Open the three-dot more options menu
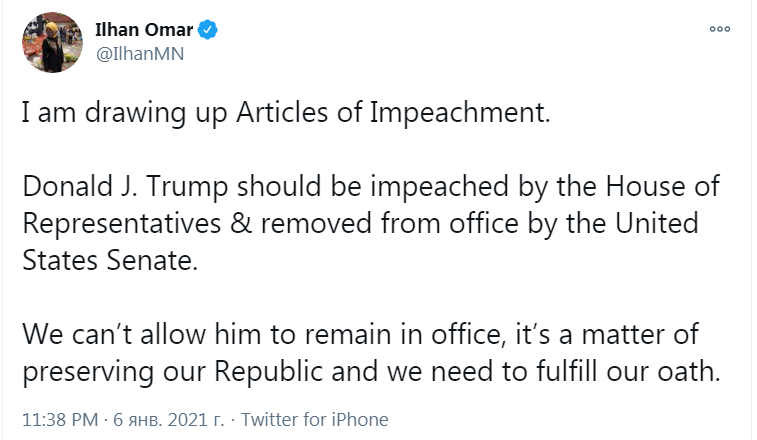Screen dimensions: 757x440 [x=720, y=29]
